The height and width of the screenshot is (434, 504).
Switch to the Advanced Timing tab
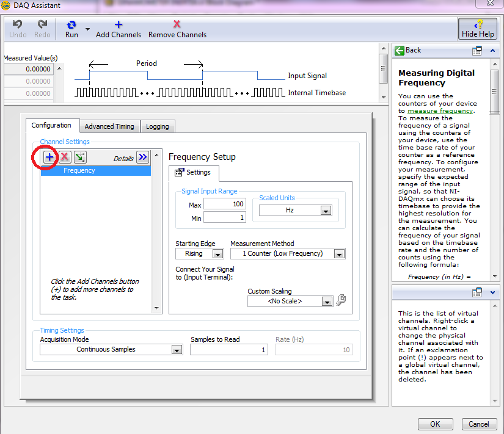pos(109,126)
